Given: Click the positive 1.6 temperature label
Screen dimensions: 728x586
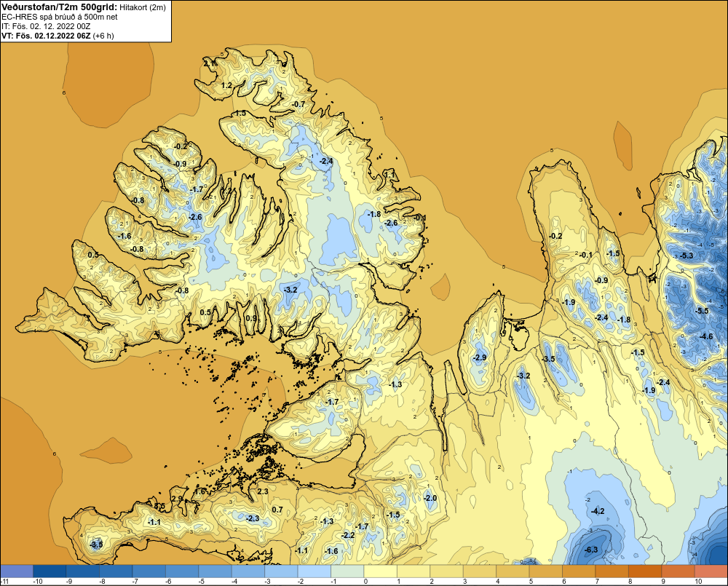Looking at the screenshot, I should pyautogui.click(x=199, y=491).
